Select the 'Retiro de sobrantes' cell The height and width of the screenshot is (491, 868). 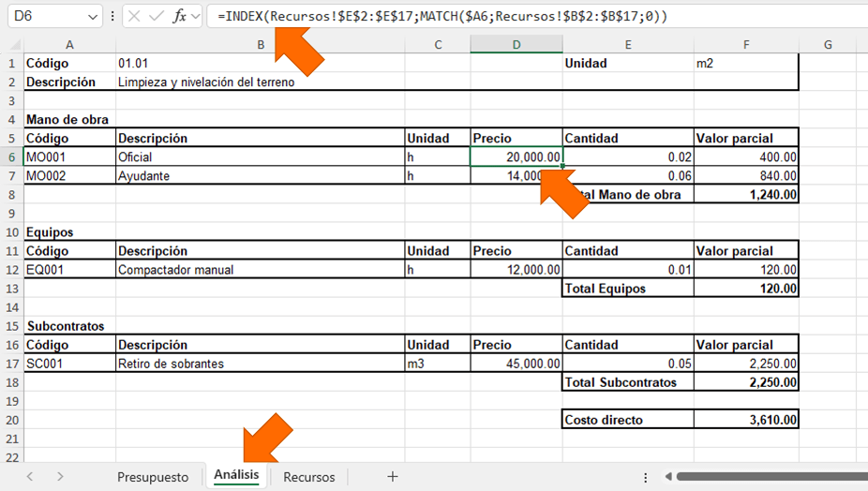point(261,364)
